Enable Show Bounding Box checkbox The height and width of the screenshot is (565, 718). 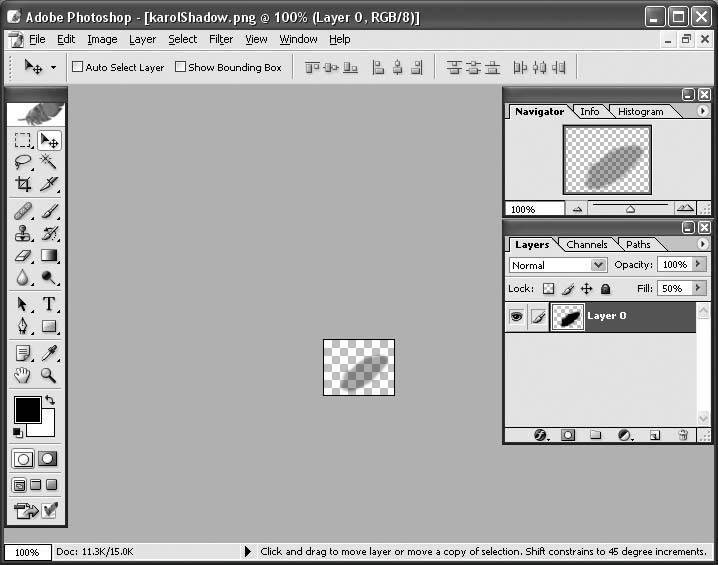pyautogui.click(x=180, y=67)
